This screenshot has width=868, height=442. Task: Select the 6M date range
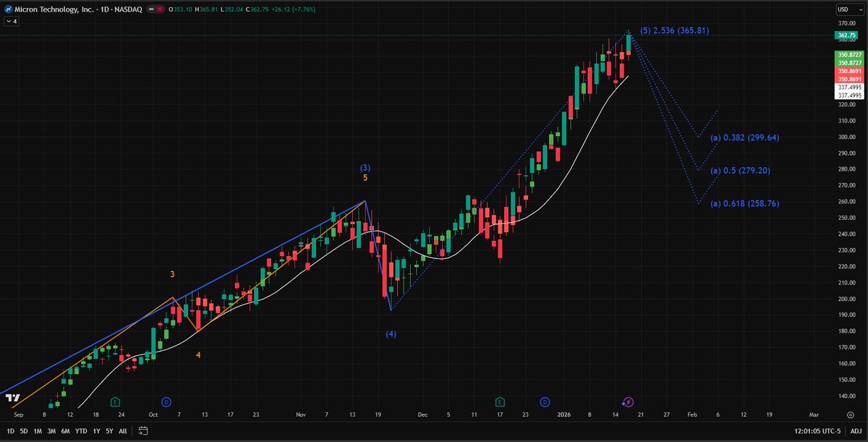66,430
